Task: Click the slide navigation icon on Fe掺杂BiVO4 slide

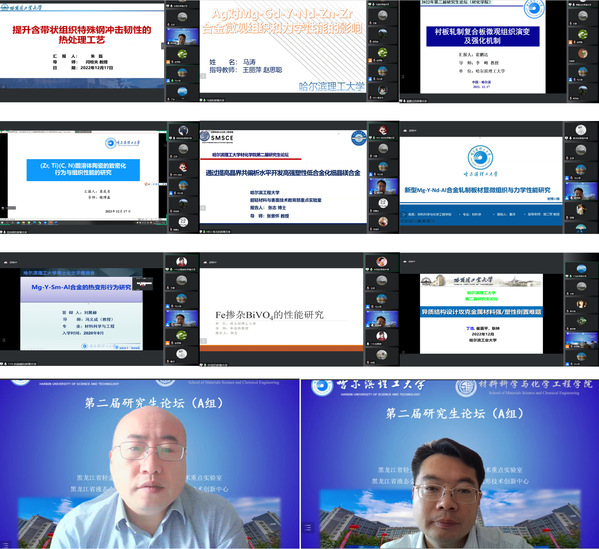Action: [204, 340]
